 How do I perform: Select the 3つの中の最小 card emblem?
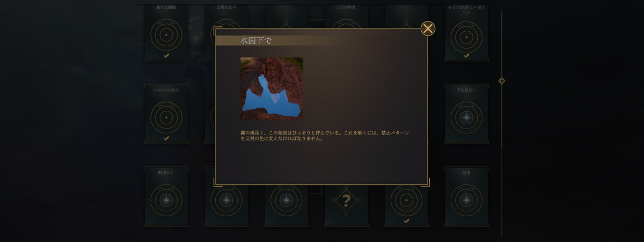[x=166, y=117]
